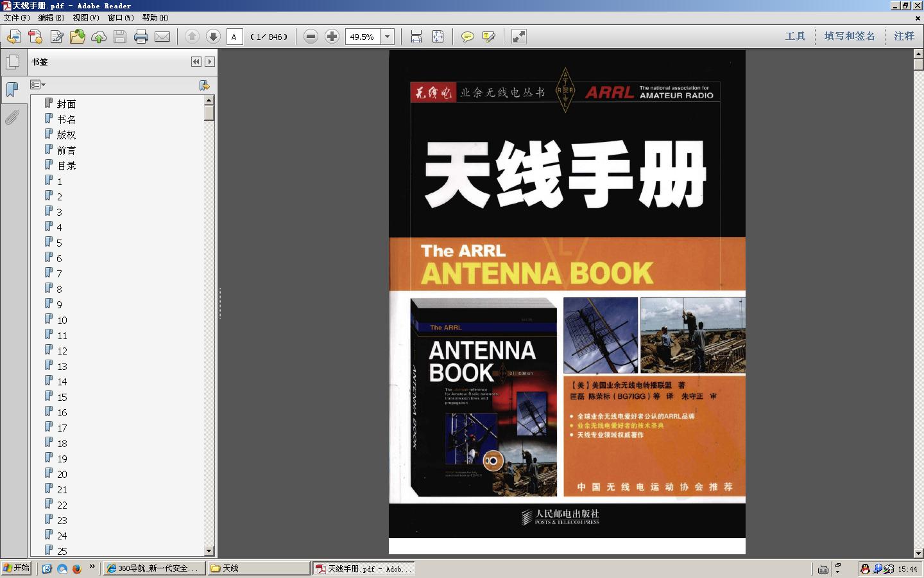This screenshot has height=578, width=924.
Task: Select the 版权 bookmark
Action: click(66, 135)
